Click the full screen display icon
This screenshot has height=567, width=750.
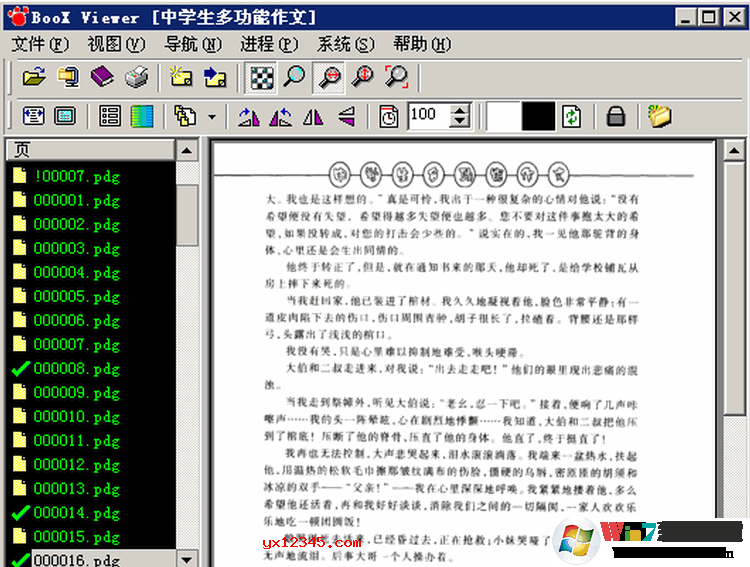pyautogui.click(x=65, y=116)
